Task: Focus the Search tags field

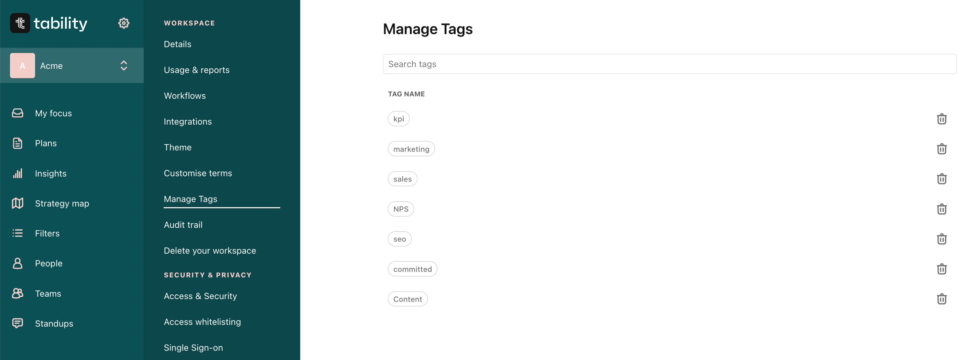Action: tap(669, 64)
